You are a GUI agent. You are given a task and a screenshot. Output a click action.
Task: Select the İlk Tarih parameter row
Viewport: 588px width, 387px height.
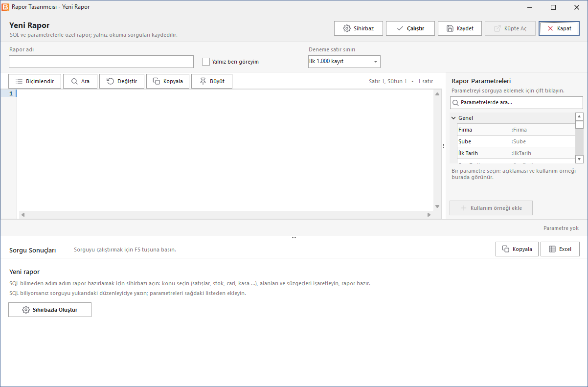point(516,153)
